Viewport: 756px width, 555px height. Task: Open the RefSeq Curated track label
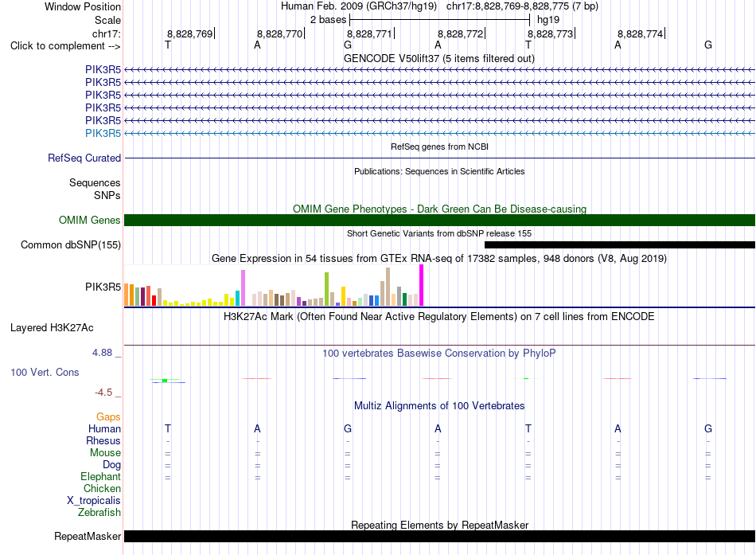point(84,158)
